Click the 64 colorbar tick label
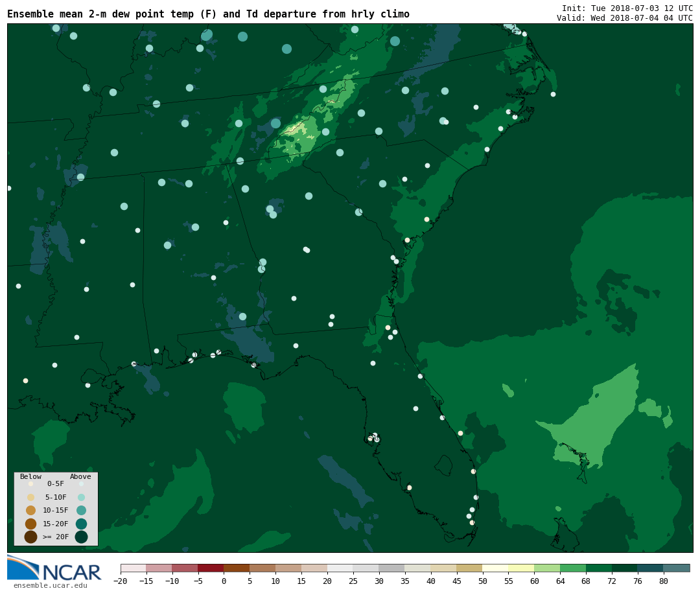This screenshot has width=700, height=593. 560,581
